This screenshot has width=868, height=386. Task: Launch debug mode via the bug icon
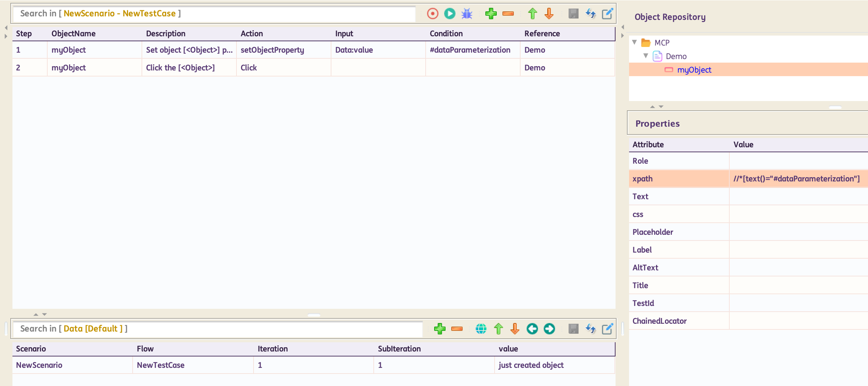coord(467,14)
